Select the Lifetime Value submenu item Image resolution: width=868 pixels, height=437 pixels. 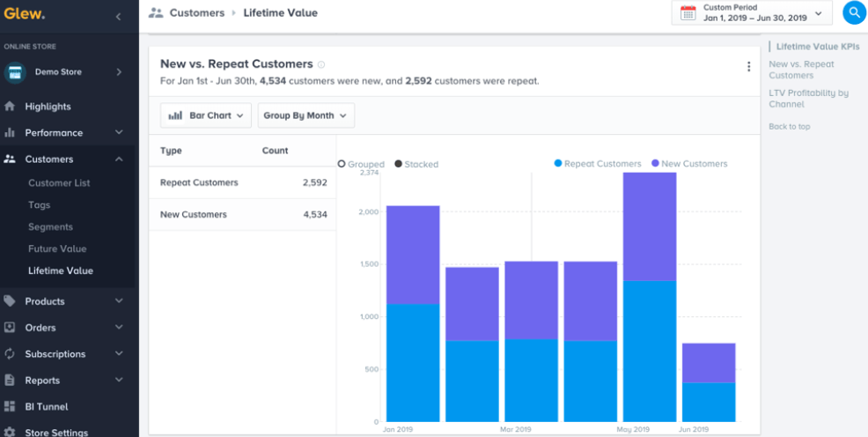61,270
